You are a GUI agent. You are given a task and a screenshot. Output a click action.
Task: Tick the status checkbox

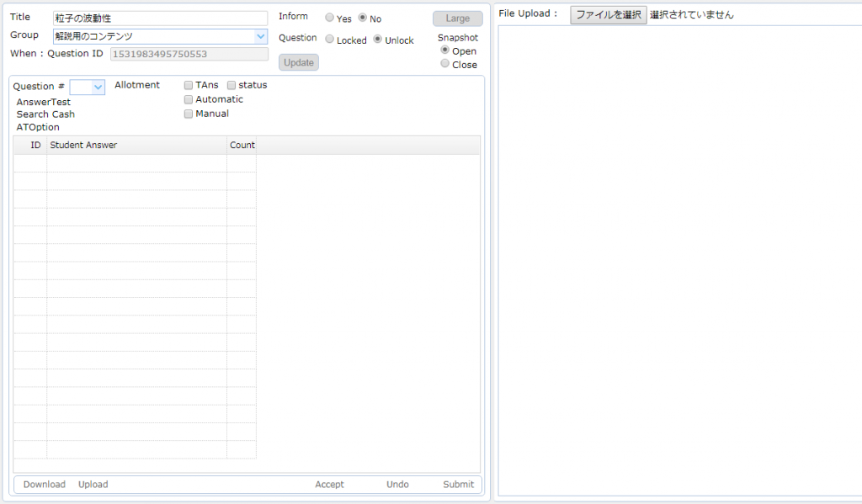231,85
